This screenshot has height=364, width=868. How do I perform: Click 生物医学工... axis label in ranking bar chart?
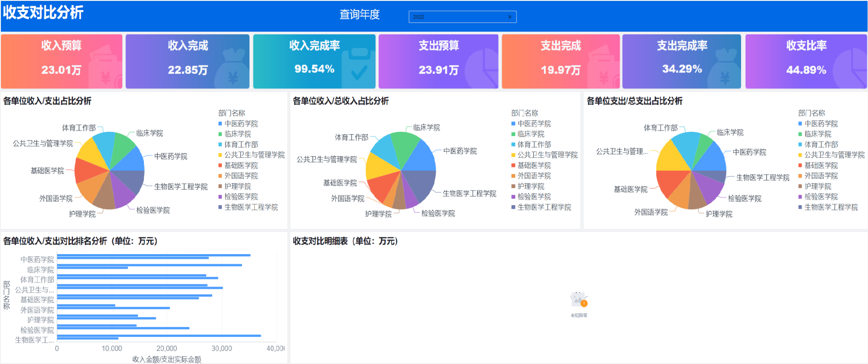click(34, 340)
